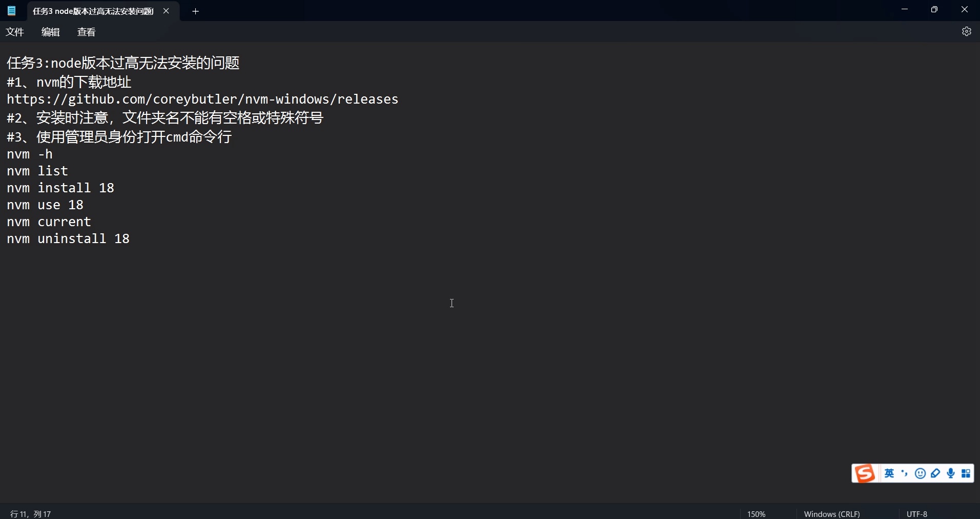
Task: Click the 150% zoom indicator
Action: click(x=757, y=513)
